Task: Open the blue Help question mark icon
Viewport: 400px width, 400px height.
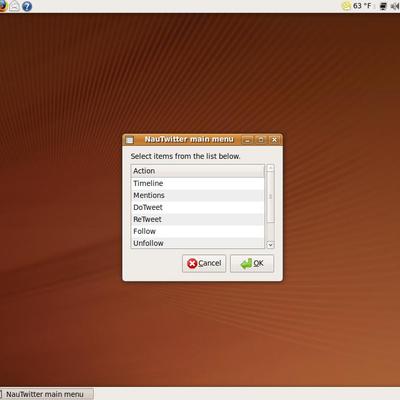Action: 27,6
